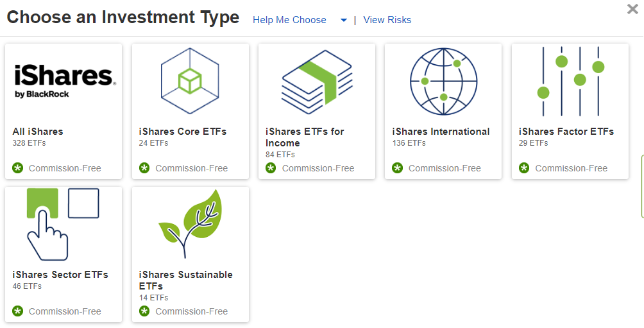Click the green cube Core ETFs icon

[190, 80]
